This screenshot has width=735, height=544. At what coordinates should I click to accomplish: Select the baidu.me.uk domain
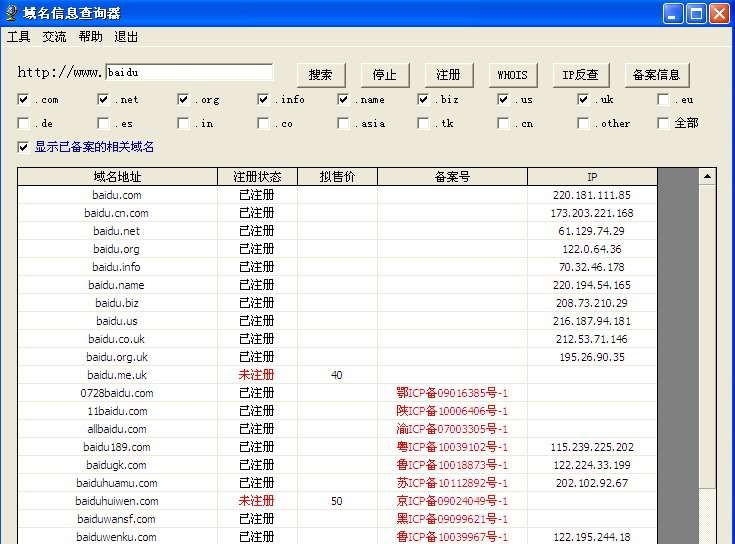click(x=117, y=375)
